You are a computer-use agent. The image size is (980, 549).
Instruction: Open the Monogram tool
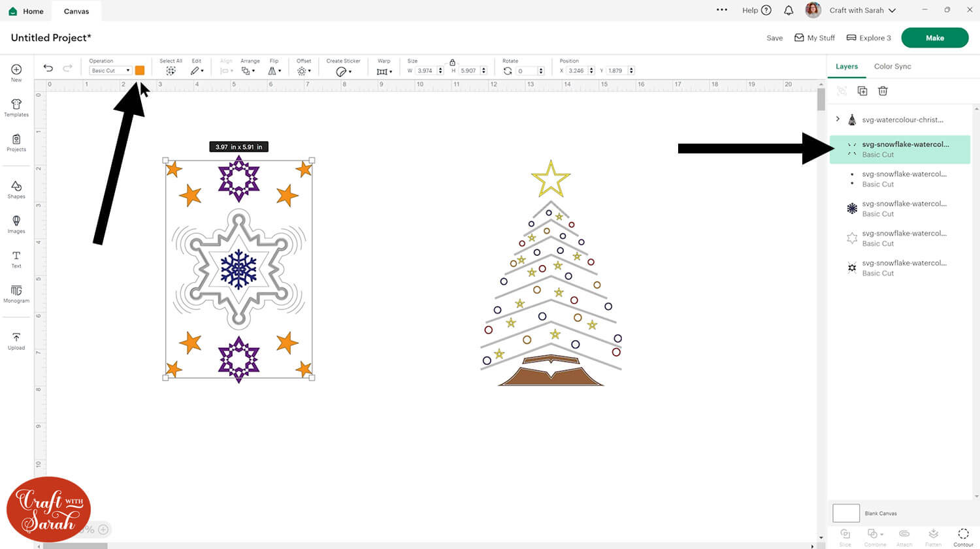point(16,294)
